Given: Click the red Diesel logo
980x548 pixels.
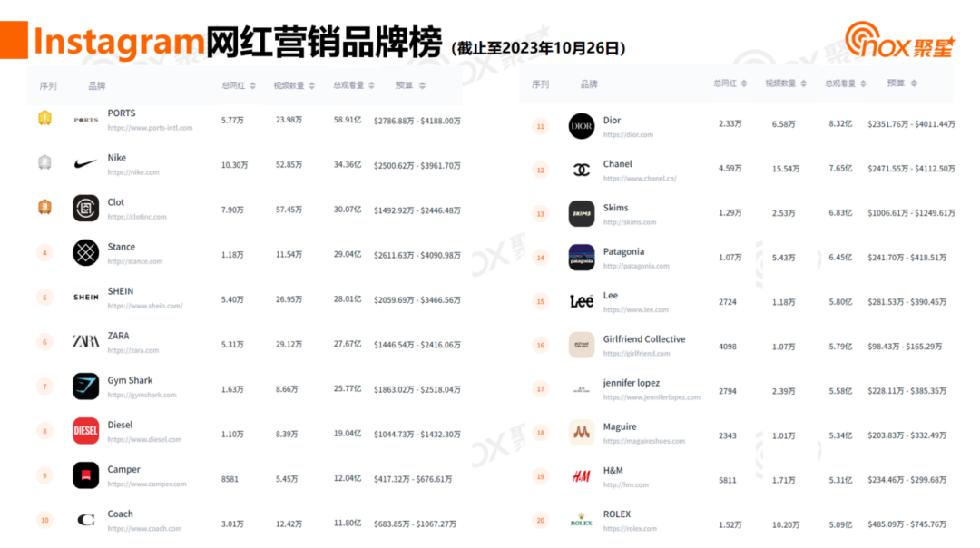Looking at the screenshot, I should [85, 431].
